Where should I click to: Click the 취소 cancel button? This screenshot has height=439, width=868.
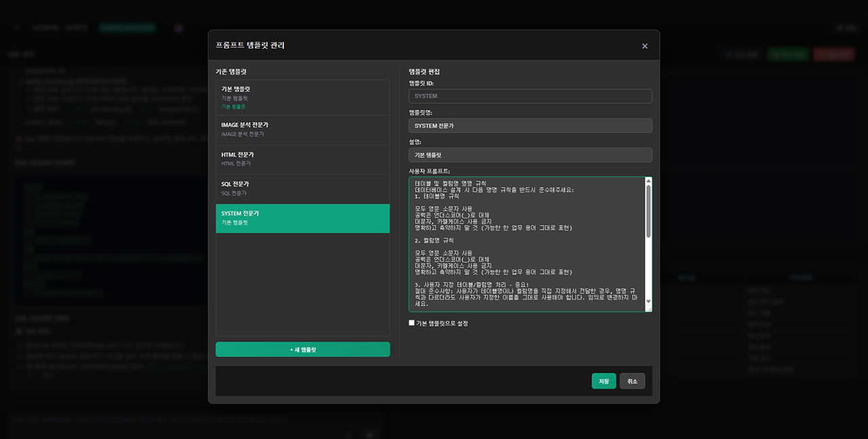632,381
